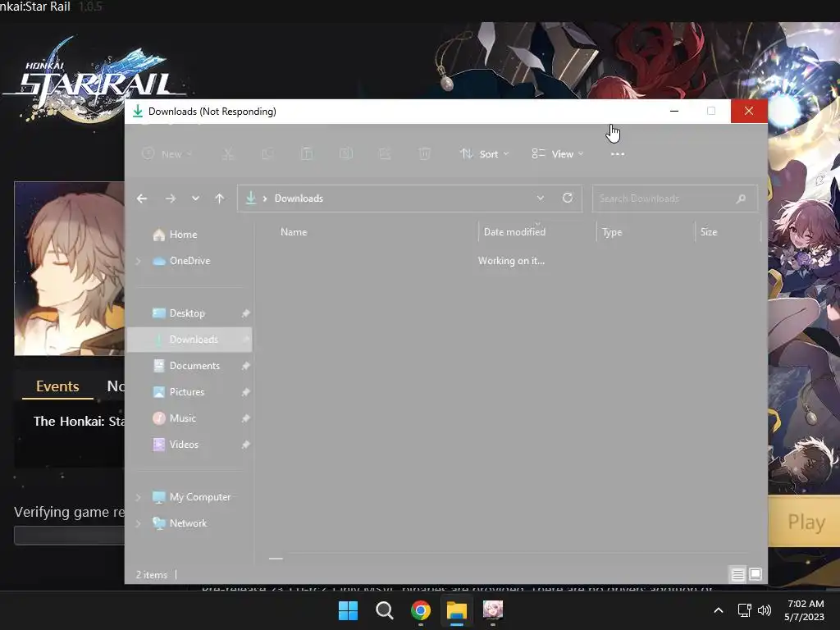Viewport: 840px width, 630px height.
Task: Open the New item dropdown
Action: click(x=167, y=154)
